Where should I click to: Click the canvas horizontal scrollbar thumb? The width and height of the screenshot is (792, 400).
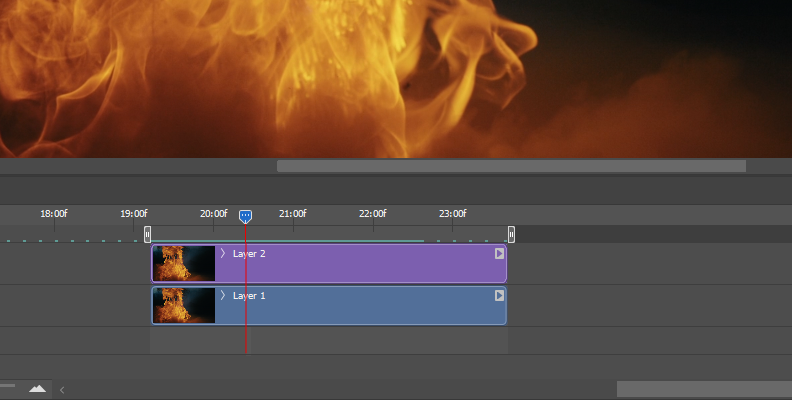tap(510, 166)
